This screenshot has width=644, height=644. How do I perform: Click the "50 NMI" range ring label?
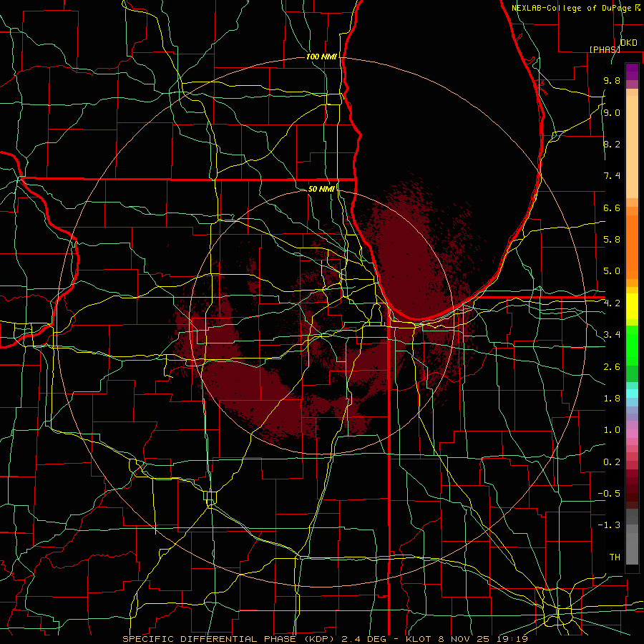coord(321,189)
